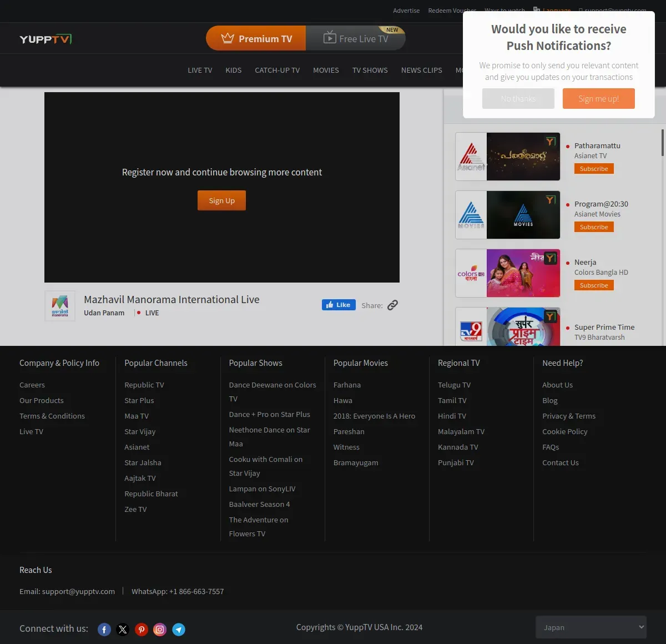Click the YuppTV logo
Image resolution: width=666 pixels, height=644 pixels.
46,39
